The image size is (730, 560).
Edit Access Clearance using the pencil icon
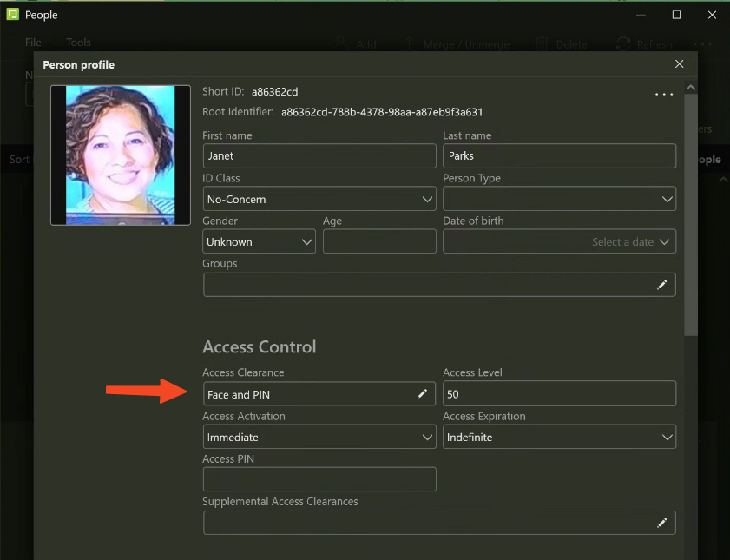click(x=423, y=394)
